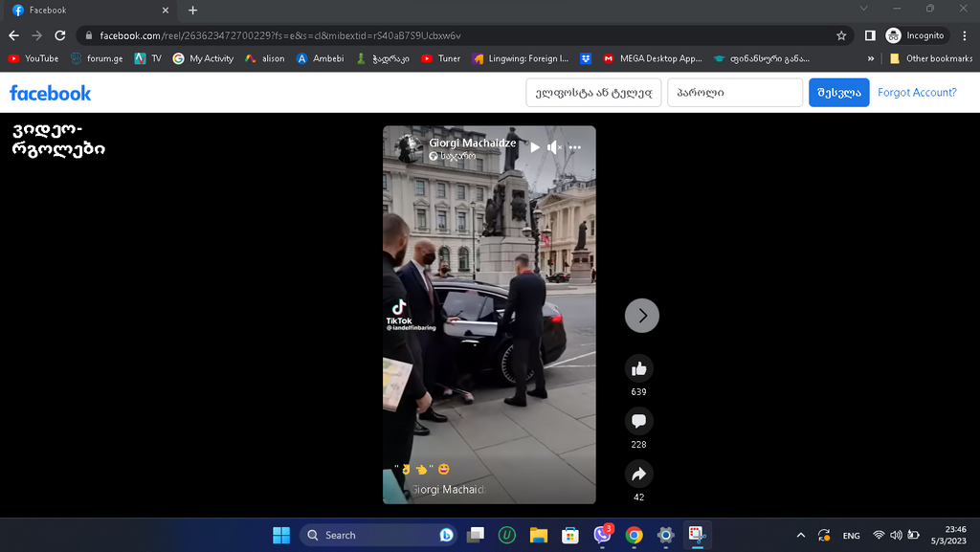Play the reel video
The width and height of the screenshot is (980, 552).
[x=535, y=147]
